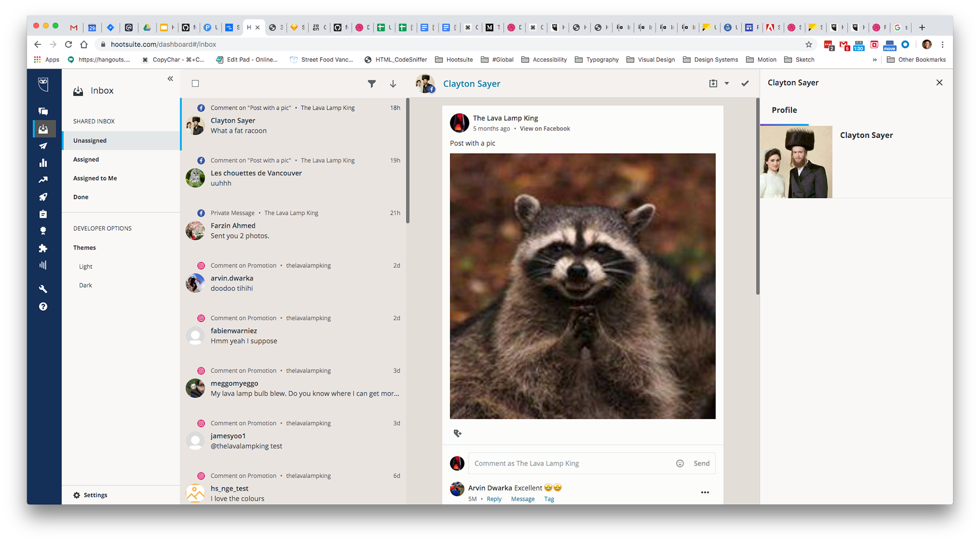The image size is (980, 543).
Task: Reload the browser page
Action: pos(68,44)
